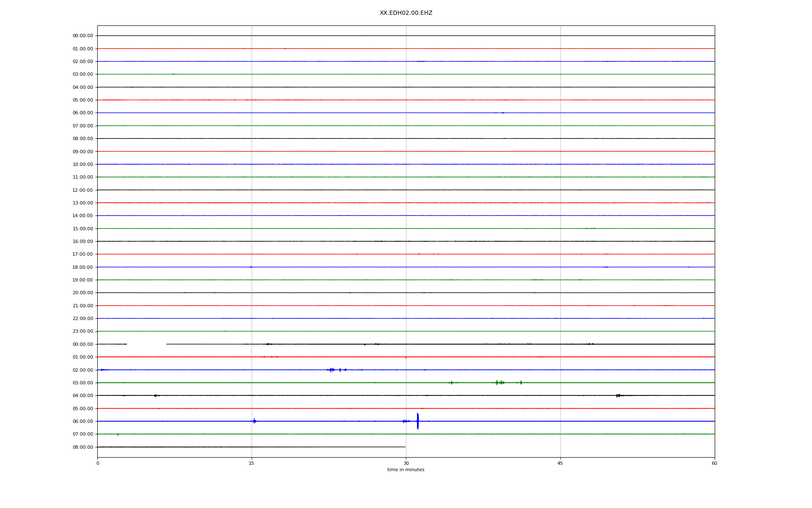Image resolution: width=812 pixels, height=508 pixels.
Task: Click the blue event burst near 23 minutes
Action: [332, 370]
